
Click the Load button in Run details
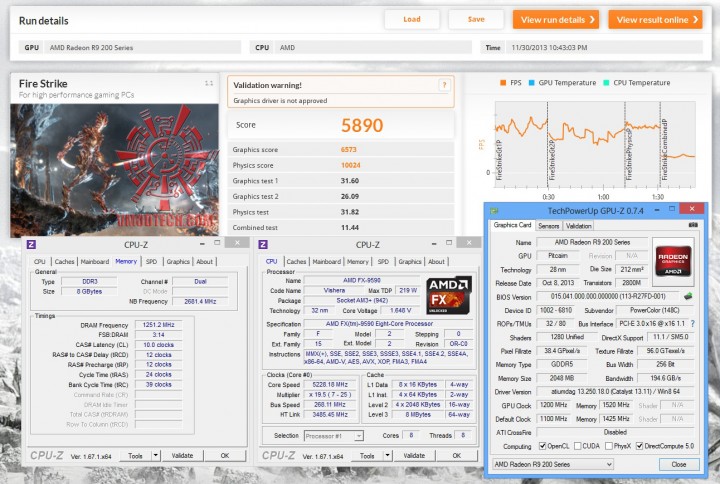click(412, 19)
